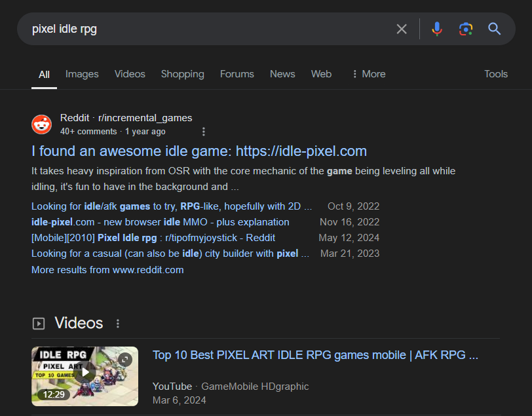Open 'I found an awesome idle game' link
The height and width of the screenshot is (416, 532).
[199, 151]
